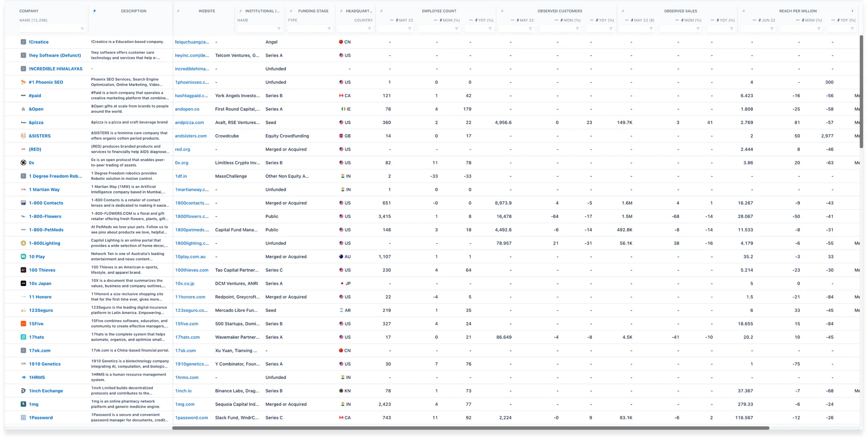868x439 pixels.
Task: Open the 1Password company link
Action: (41, 418)
